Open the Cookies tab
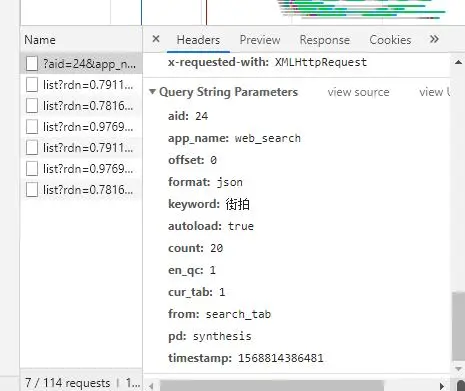 click(390, 40)
